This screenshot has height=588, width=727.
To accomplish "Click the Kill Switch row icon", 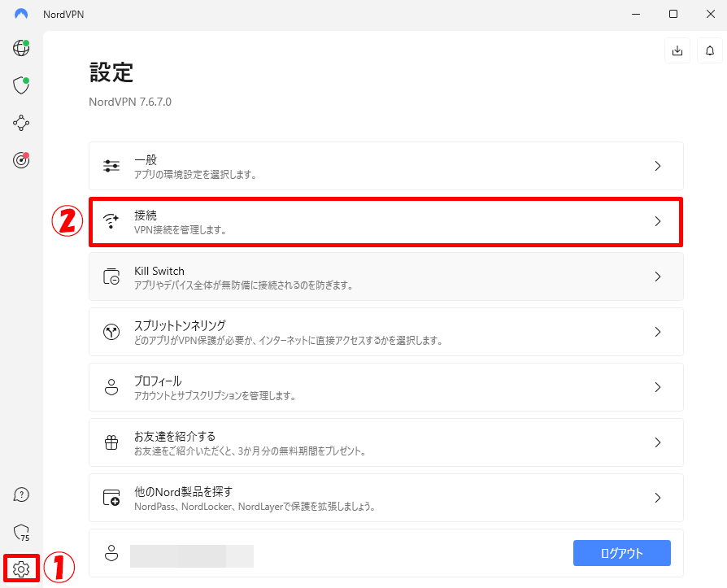I will 111,277.
